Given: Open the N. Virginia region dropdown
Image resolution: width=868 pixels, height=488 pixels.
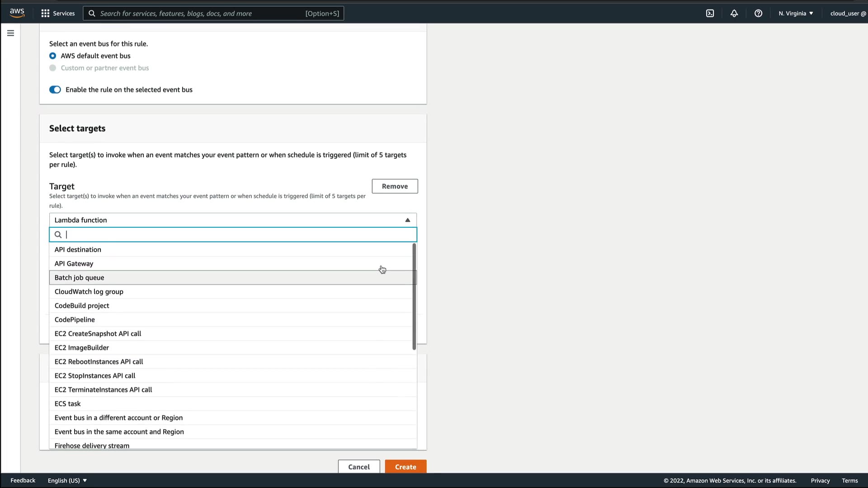Looking at the screenshot, I should tap(796, 14).
